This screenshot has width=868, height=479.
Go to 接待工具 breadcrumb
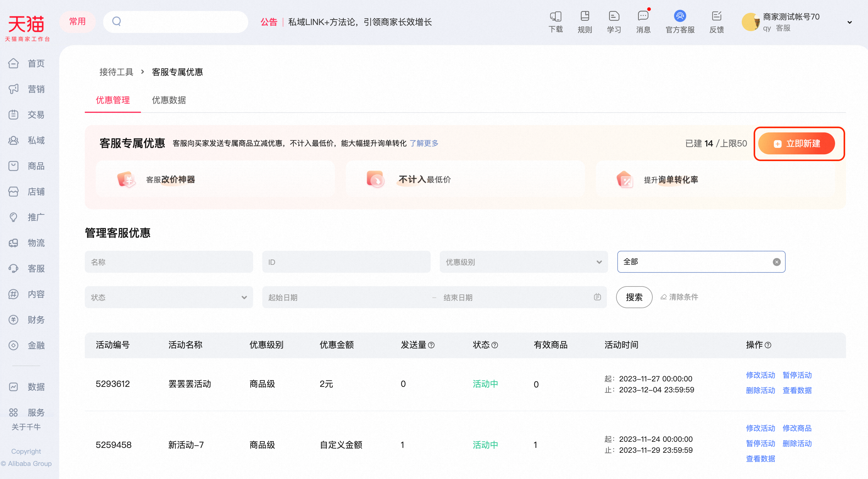click(x=116, y=72)
